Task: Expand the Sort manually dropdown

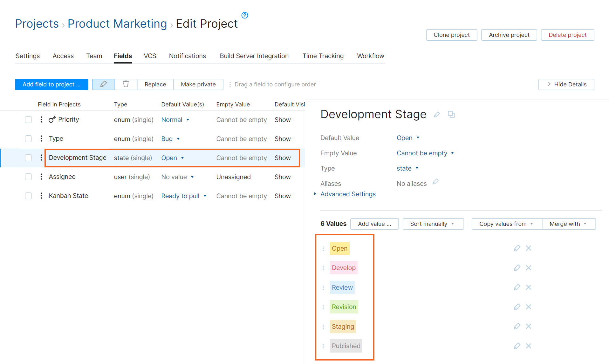Action: [433, 224]
